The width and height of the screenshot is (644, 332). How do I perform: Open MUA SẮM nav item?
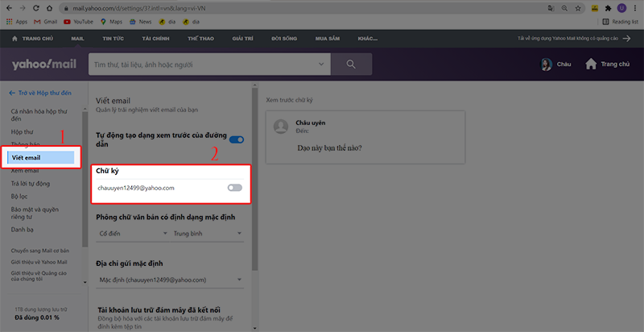[327, 39]
